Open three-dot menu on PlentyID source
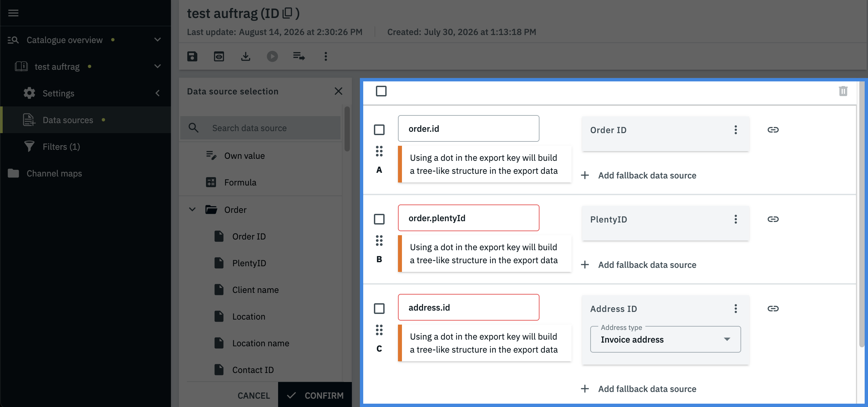Image resolution: width=868 pixels, height=407 pixels. pos(735,219)
